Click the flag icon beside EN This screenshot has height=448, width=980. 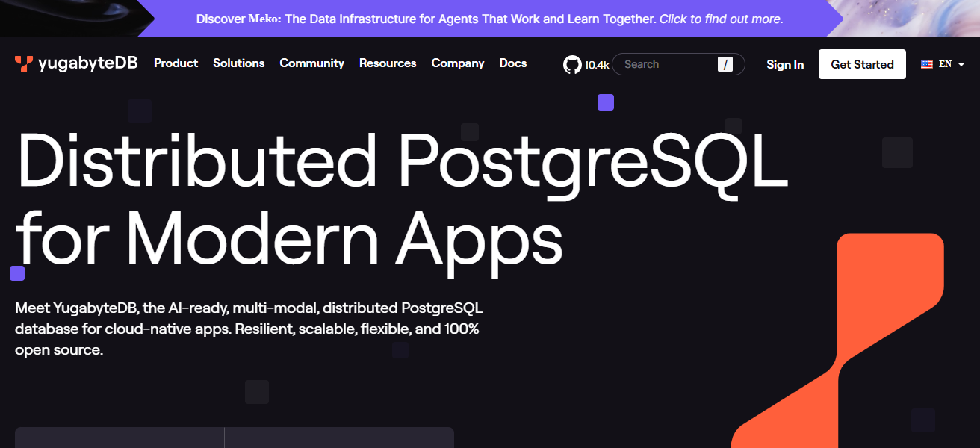click(927, 65)
